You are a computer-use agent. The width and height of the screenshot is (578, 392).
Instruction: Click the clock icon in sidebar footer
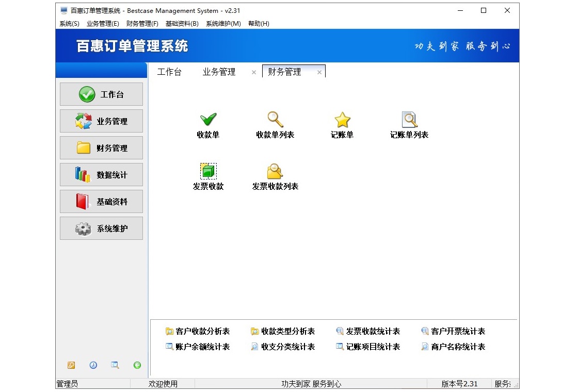coord(93,365)
